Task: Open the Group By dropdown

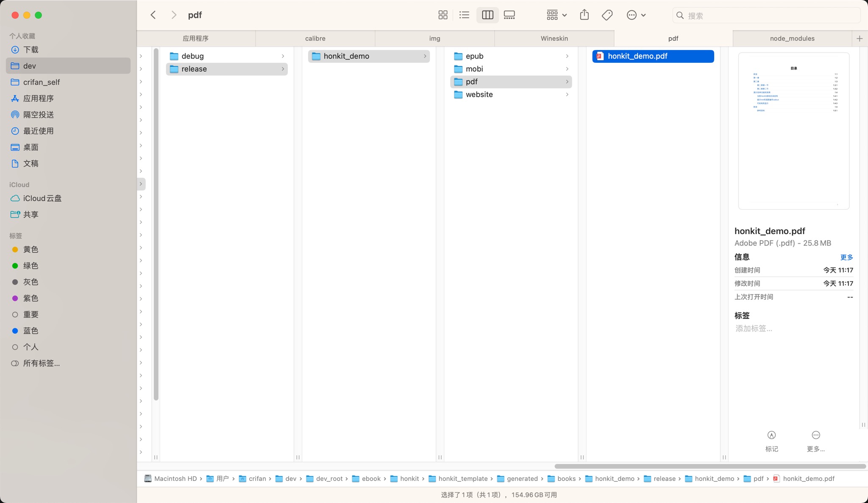Action: point(556,15)
